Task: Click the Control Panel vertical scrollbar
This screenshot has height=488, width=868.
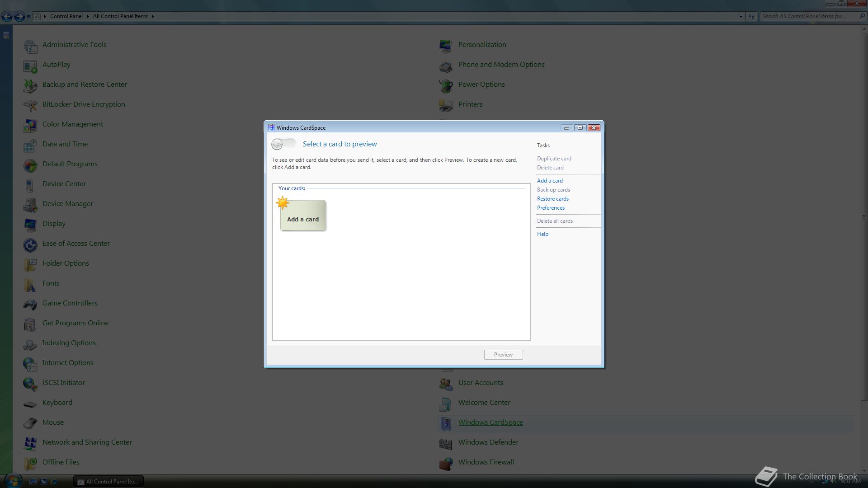Action: [864, 217]
